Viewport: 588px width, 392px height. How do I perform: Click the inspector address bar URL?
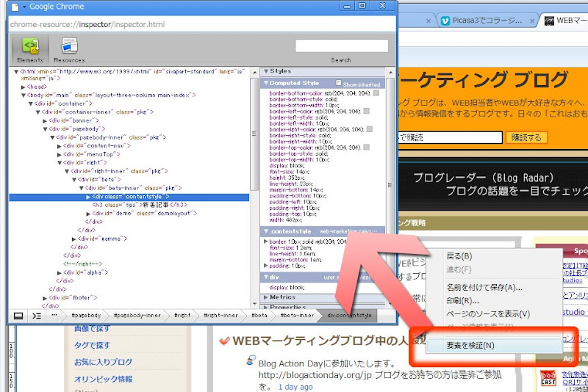point(87,25)
